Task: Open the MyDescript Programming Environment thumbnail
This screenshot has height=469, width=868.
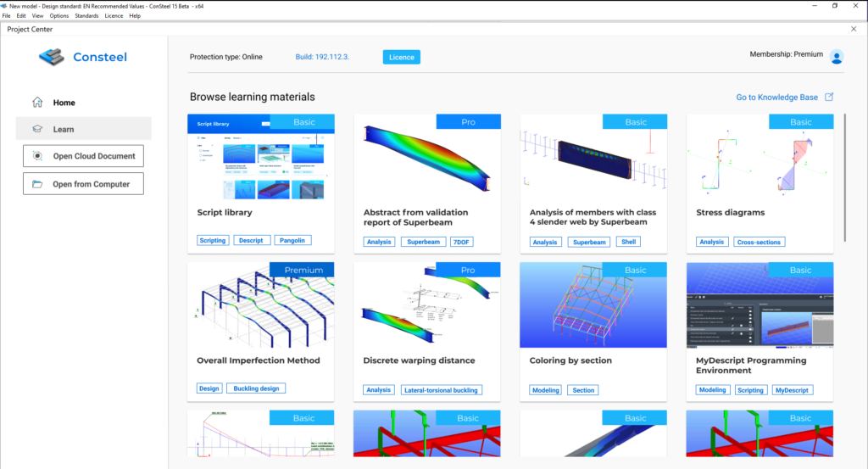Action: point(759,305)
